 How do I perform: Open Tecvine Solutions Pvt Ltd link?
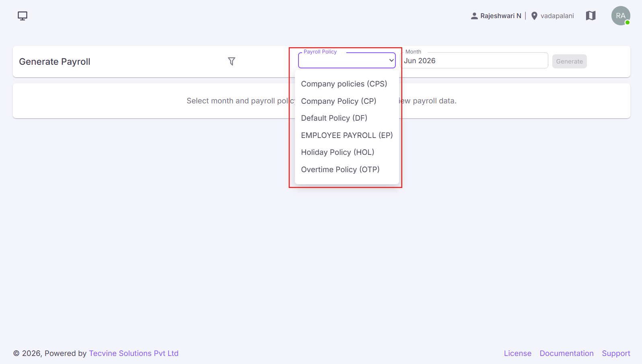(134, 353)
